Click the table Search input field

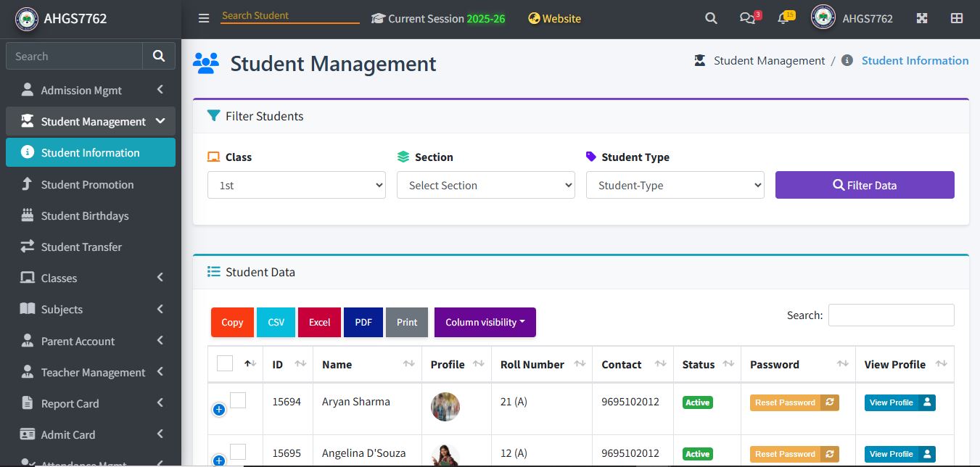[x=891, y=315]
